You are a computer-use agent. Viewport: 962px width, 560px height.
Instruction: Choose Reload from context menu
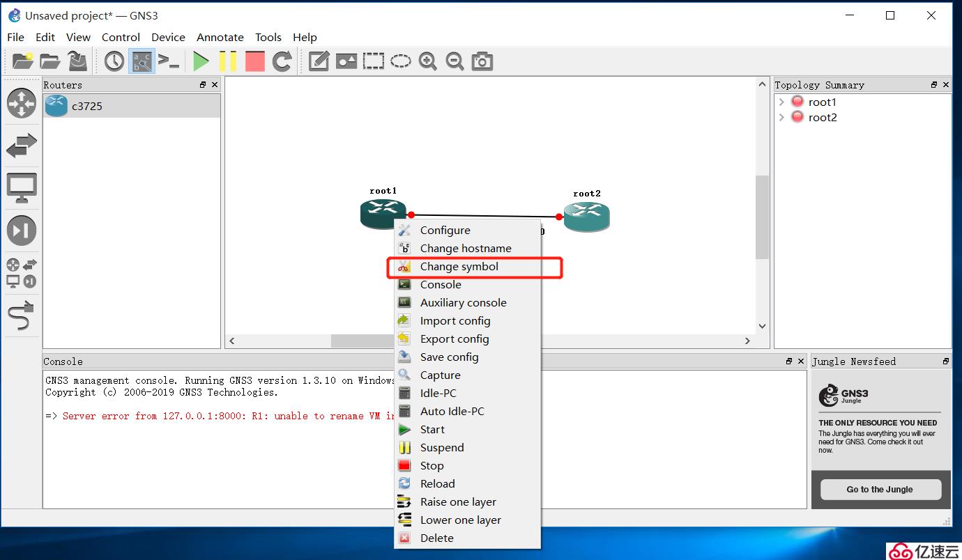[468, 483]
